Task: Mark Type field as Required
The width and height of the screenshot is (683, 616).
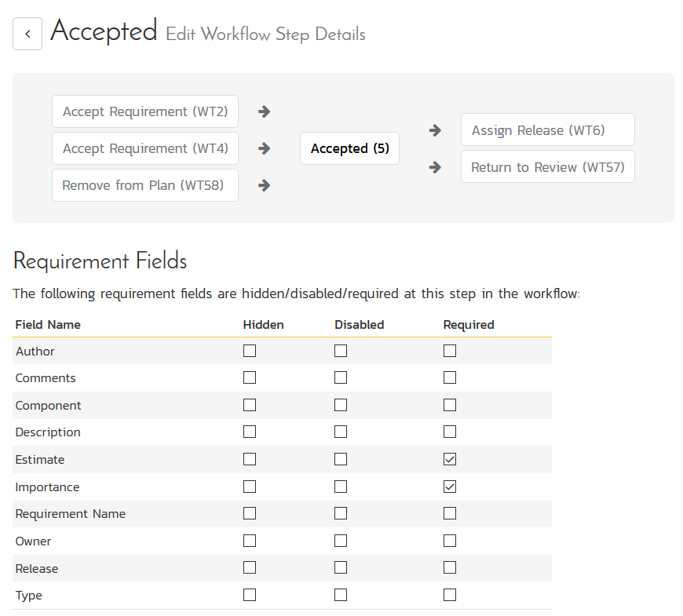Action: pos(450,596)
